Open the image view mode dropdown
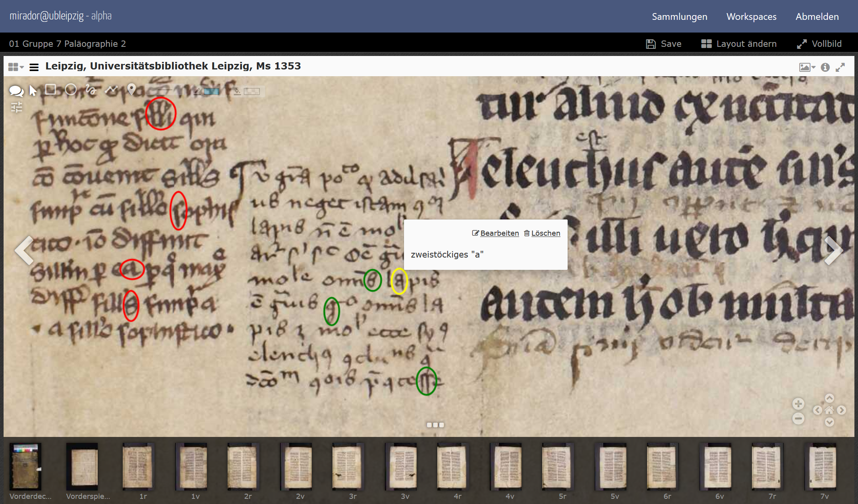The width and height of the screenshot is (858, 504). pyautogui.click(x=807, y=67)
